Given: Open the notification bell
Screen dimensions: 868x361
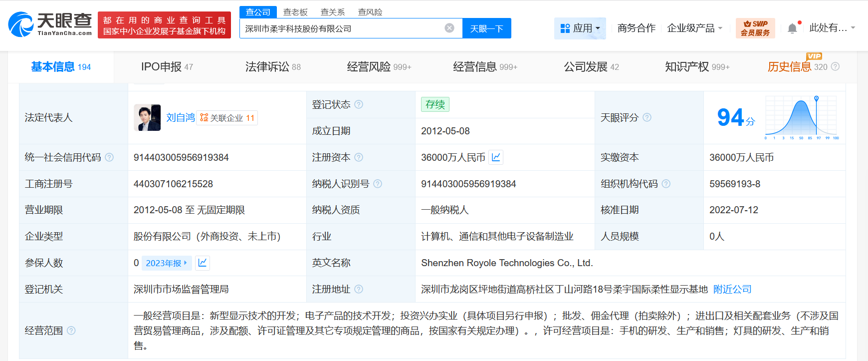Looking at the screenshot, I should (792, 28).
